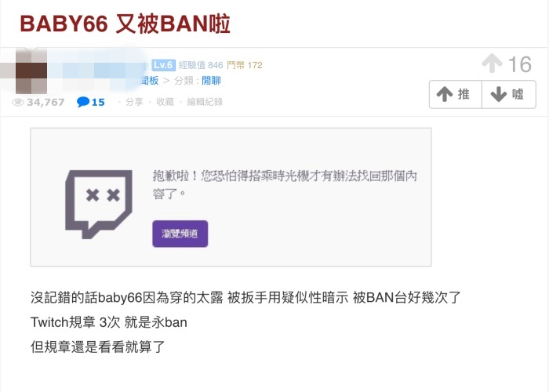
Task: Click the 收藏 bookmark link
Action: coord(165,102)
